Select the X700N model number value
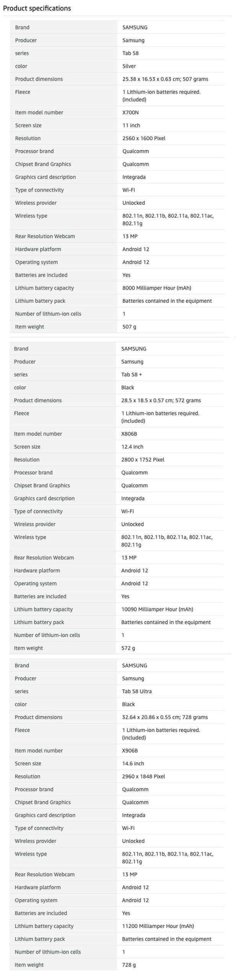Screen dimensions: 236x980 [x=131, y=113]
